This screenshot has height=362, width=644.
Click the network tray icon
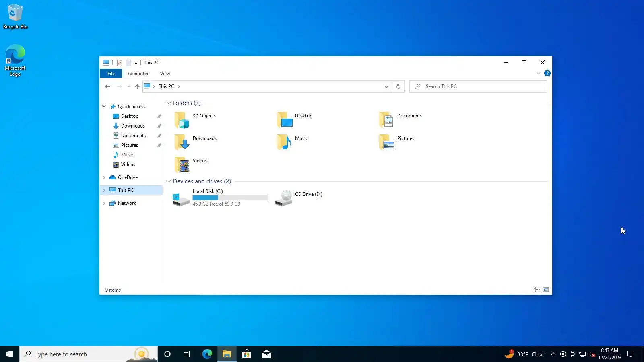582,354
